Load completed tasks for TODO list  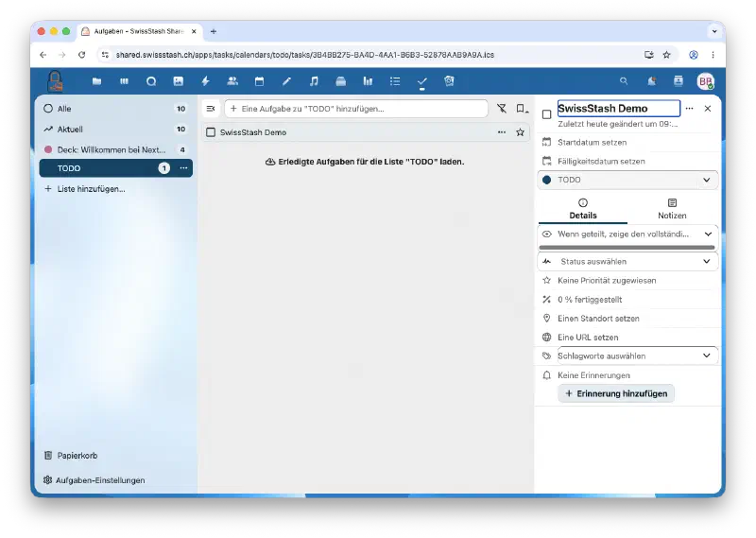(365, 162)
